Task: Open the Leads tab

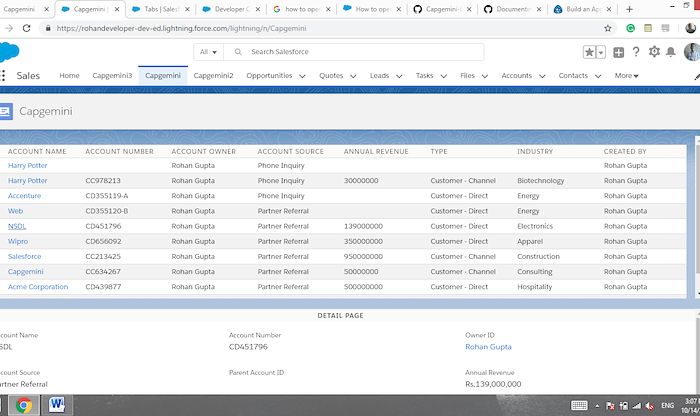Action: pyautogui.click(x=379, y=75)
